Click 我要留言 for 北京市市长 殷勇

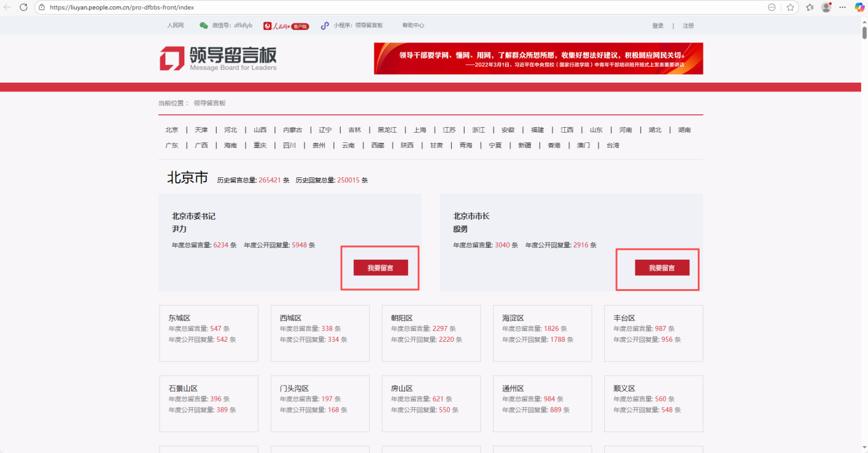pos(661,268)
